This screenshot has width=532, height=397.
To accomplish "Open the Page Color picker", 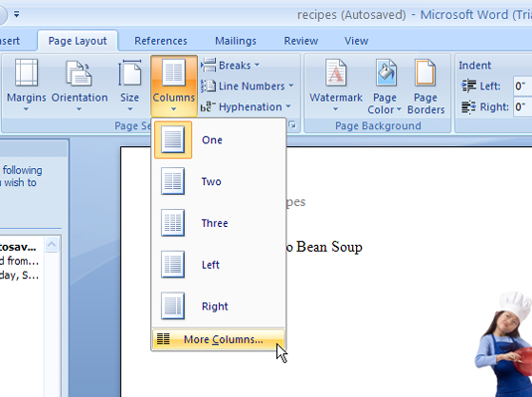I will [385, 87].
